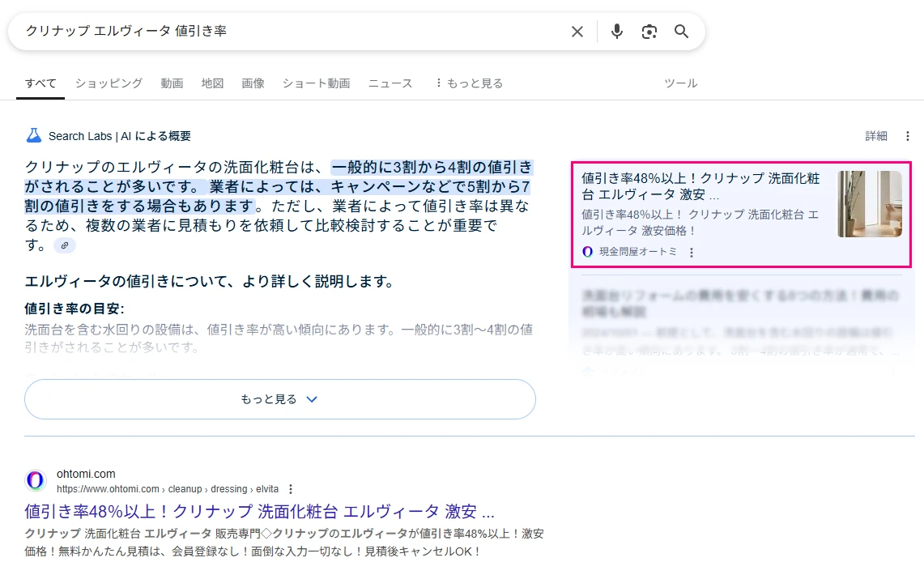Select the すべて tab
This screenshot has height=562, width=924.
(x=40, y=83)
